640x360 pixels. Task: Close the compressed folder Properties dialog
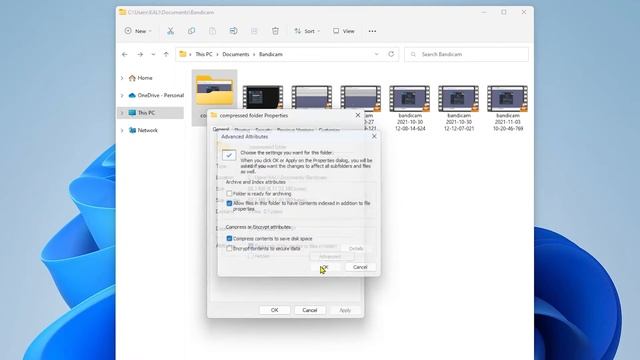click(x=358, y=116)
